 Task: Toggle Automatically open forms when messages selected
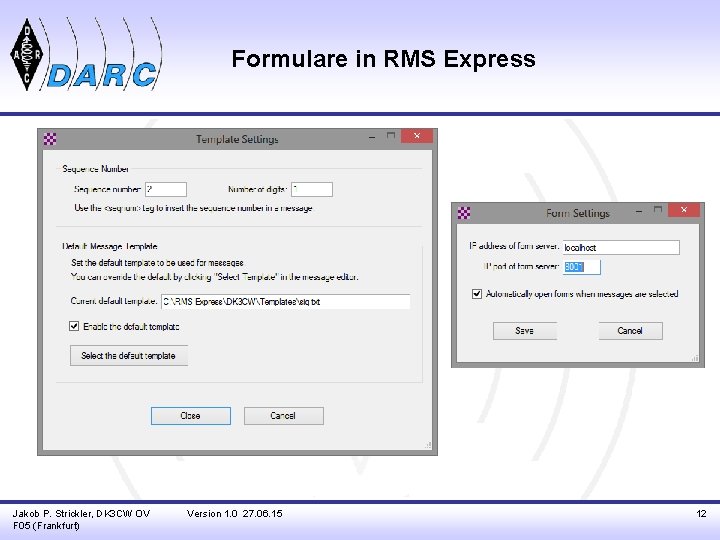point(477,294)
